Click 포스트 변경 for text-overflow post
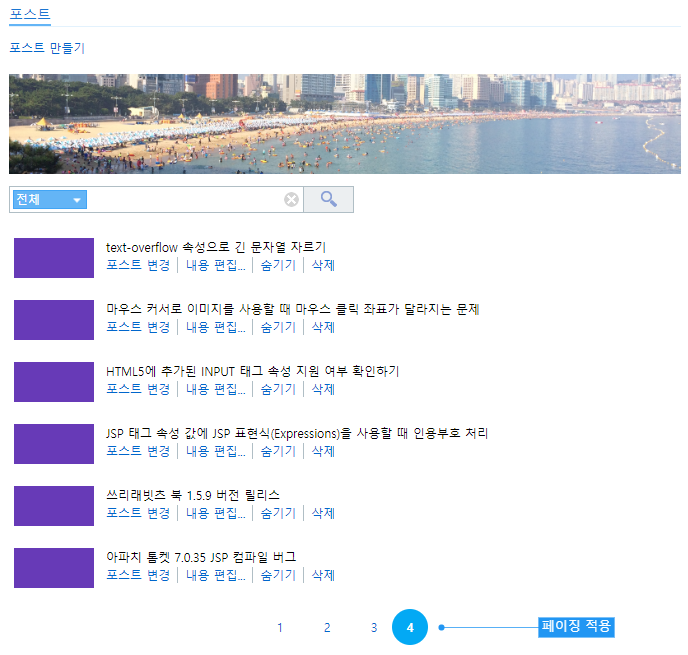The image size is (688, 655). click(x=138, y=265)
